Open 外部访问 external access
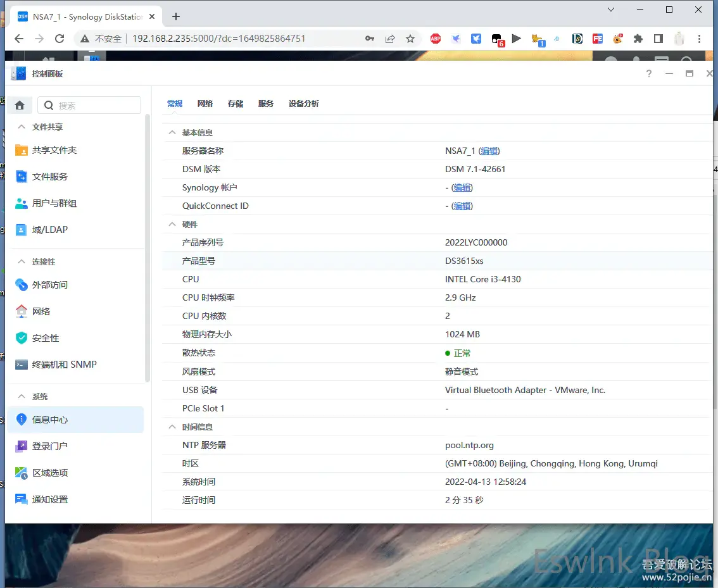 (49, 285)
